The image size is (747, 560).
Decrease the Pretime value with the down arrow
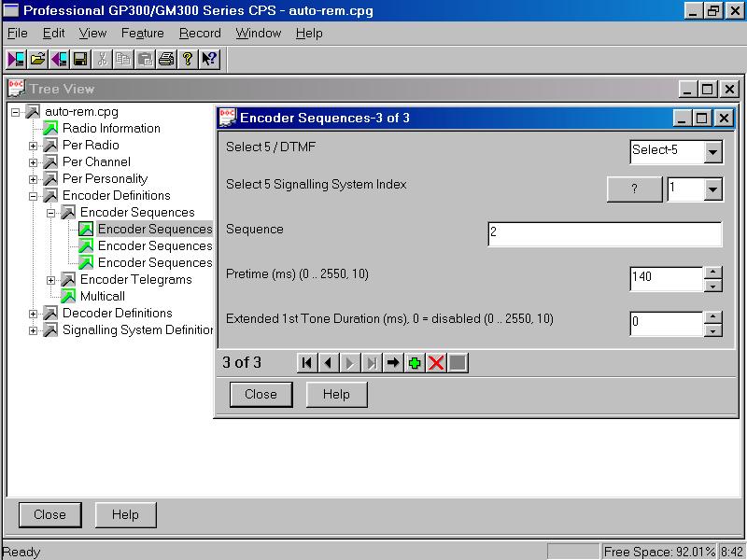coord(712,286)
